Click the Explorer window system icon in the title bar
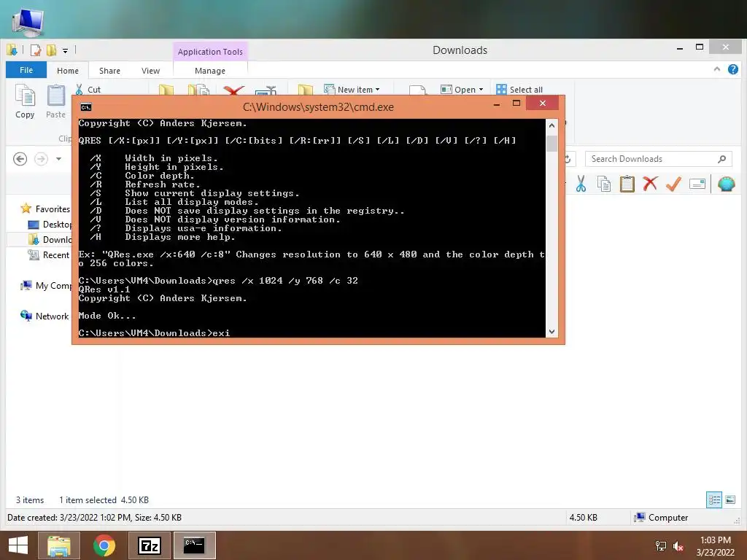747x560 pixels. coord(12,50)
